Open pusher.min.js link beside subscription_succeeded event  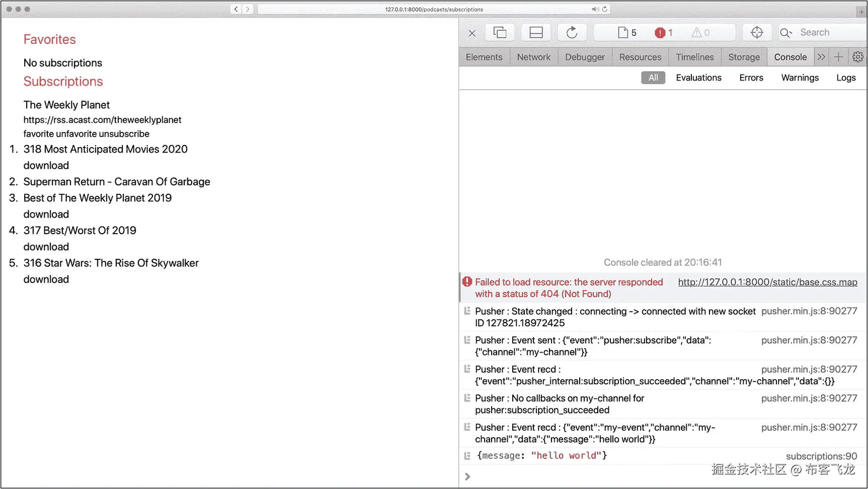[809, 369]
